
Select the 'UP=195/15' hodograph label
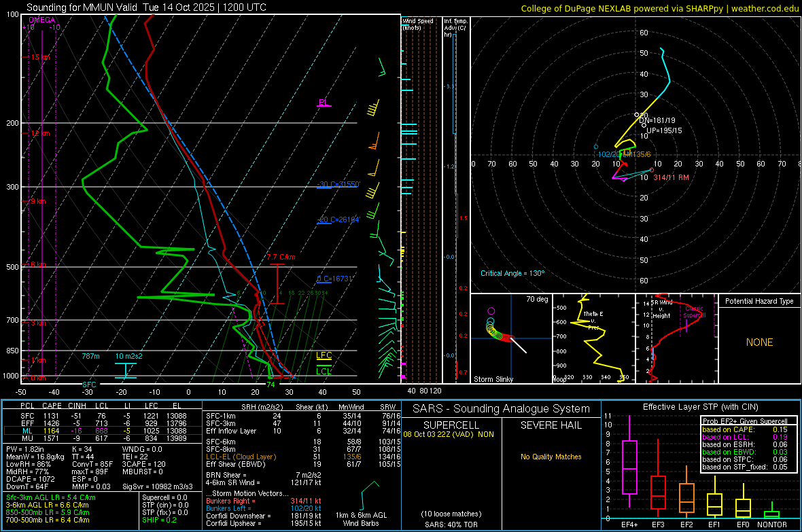click(x=664, y=130)
